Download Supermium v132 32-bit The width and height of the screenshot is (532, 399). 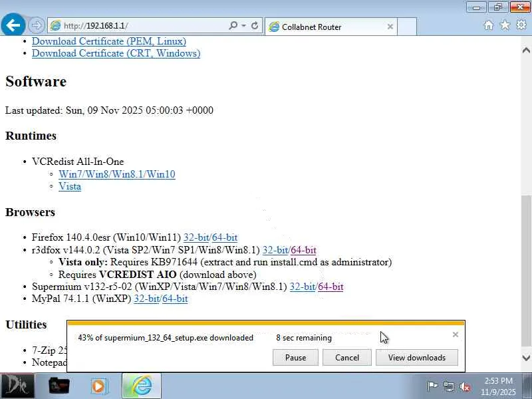pyautogui.click(x=303, y=287)
